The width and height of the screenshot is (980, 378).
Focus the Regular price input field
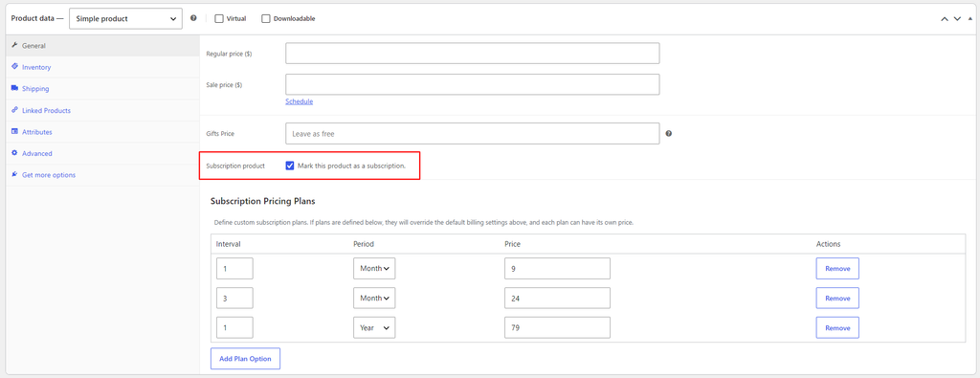(473, 53)
